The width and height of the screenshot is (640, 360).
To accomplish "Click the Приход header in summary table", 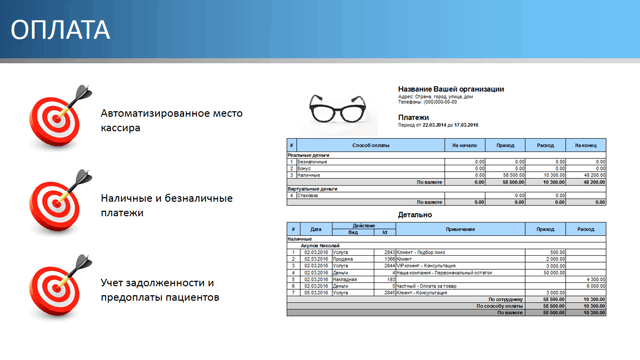I will (x=505, y=145).
